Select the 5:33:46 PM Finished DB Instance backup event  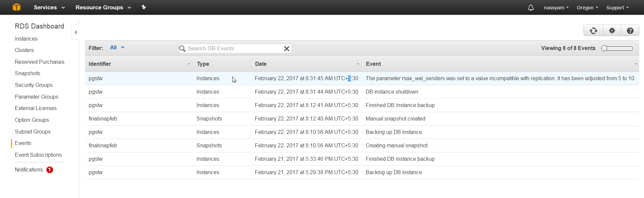pyautogui.click(x=362, y=159)
